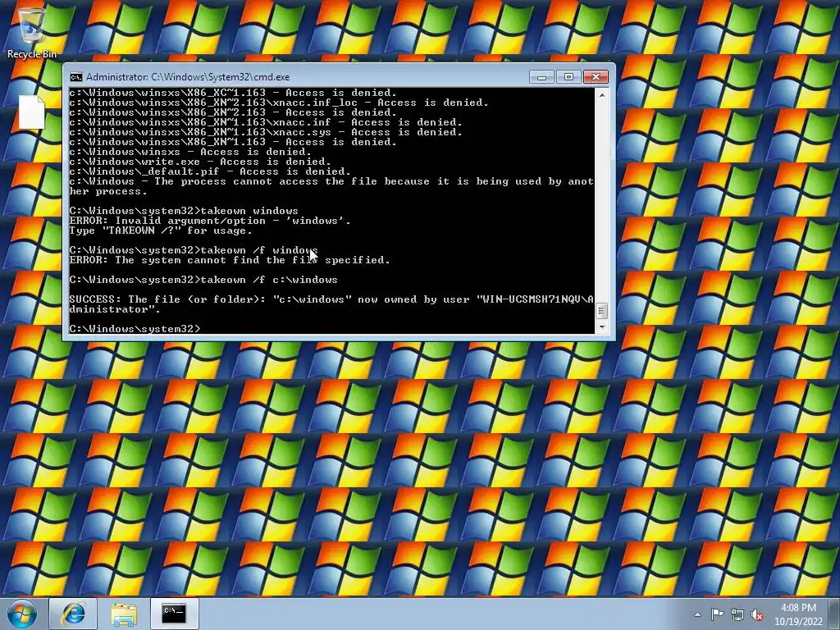This screenshot has height=630, width=840.
Task: Click the '_default.pif - Access is denied' line
Action: coord(211,172)
